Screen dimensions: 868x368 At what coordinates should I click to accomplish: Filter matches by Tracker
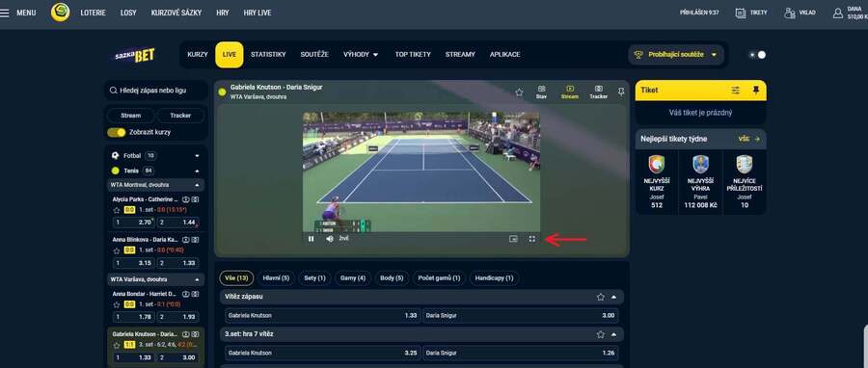point(180,116)
